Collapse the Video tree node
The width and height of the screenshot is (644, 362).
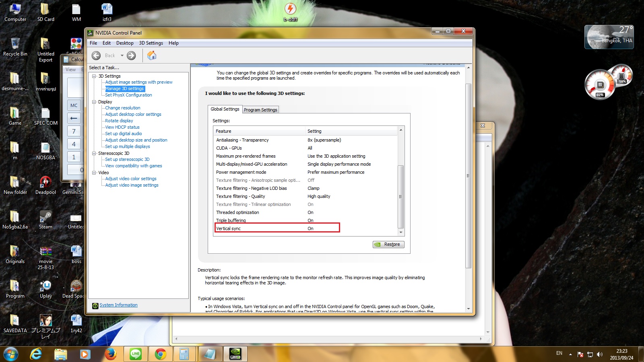[x=94, y=173]
